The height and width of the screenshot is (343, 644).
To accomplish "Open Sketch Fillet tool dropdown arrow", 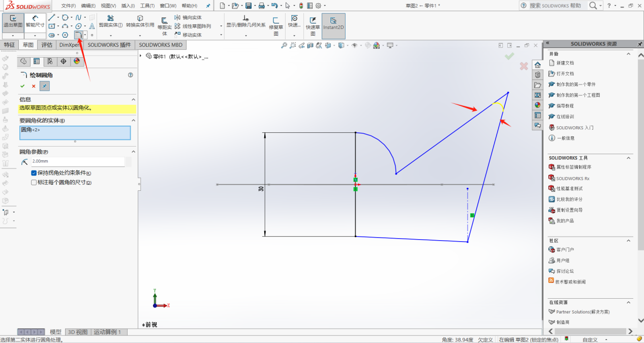I will pos(85,35).
